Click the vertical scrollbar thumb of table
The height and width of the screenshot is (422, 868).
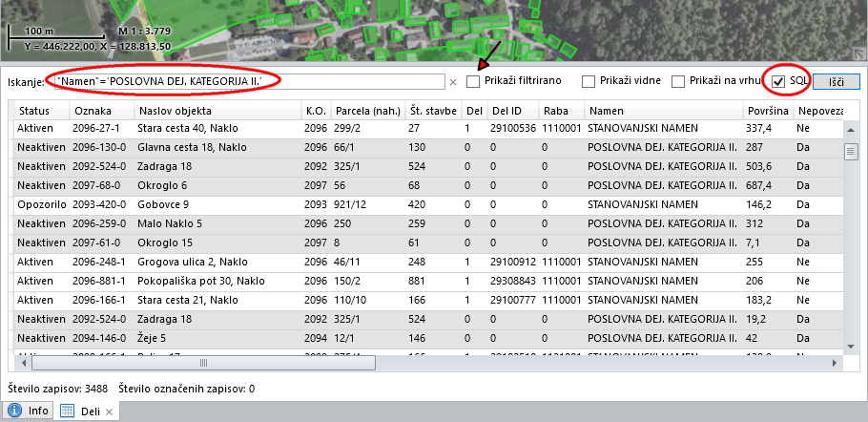(851, 152)
